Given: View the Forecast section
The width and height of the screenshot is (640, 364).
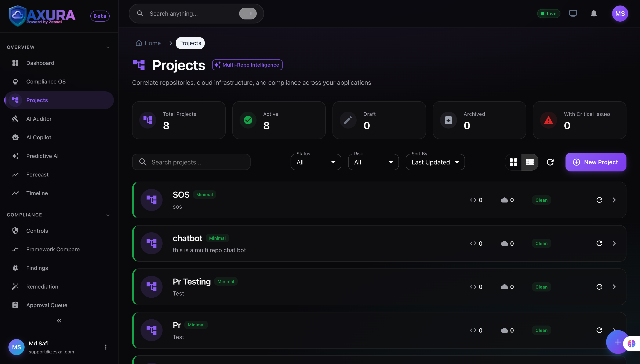Looking at the screenshot, I should 37,174.
